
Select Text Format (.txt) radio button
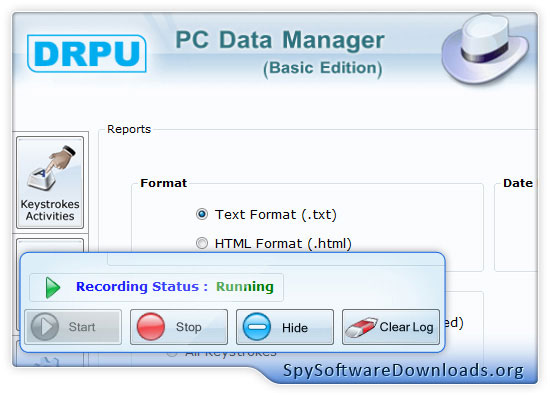pyautogui.click(x=202, y=214)
